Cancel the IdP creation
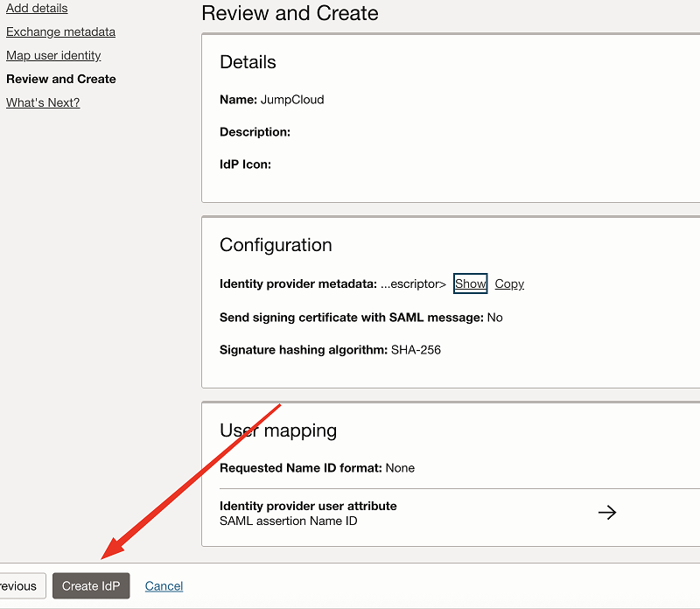Screen dimensions: 700x609 (x=164, y=585)
